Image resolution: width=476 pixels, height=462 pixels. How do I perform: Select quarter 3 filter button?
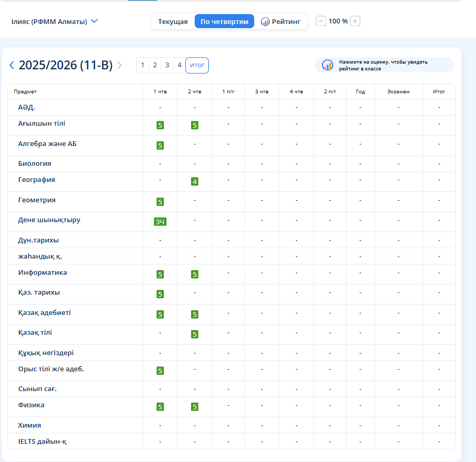[x=167, y=65]
